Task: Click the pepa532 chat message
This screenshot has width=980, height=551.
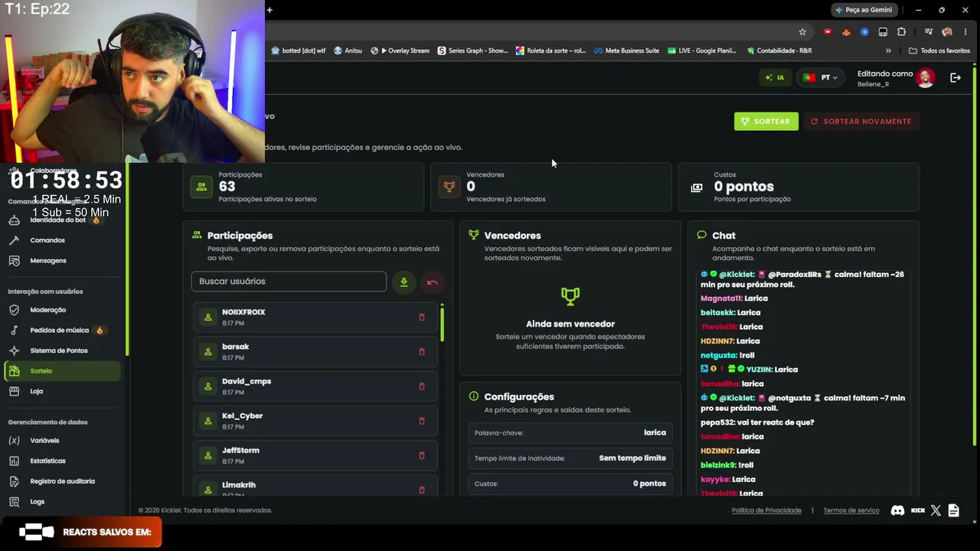Action: (x=757, y=422)
